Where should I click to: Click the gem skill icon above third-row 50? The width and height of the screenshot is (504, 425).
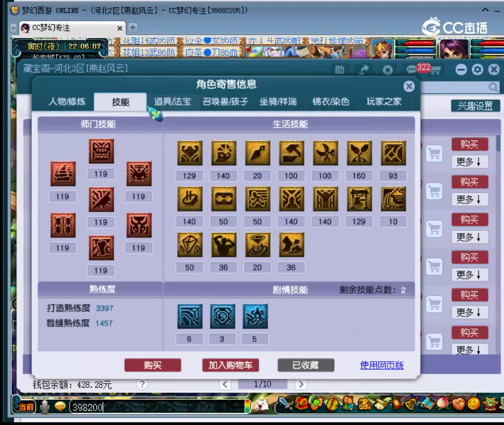[189, 245]
